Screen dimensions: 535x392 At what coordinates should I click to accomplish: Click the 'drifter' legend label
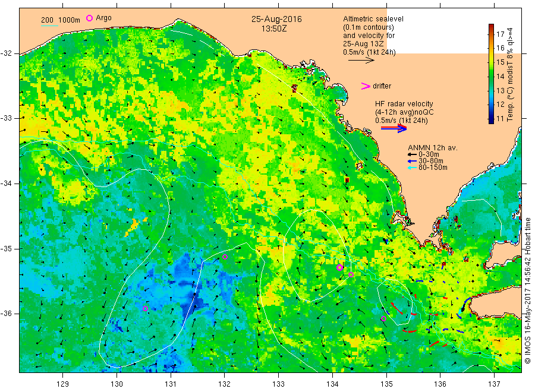tap(382, 86)
